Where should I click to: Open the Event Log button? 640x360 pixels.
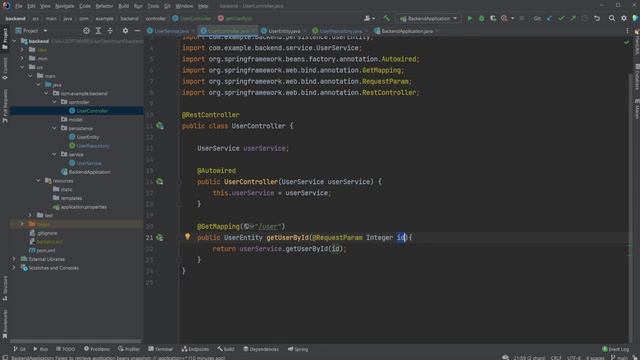616,349
